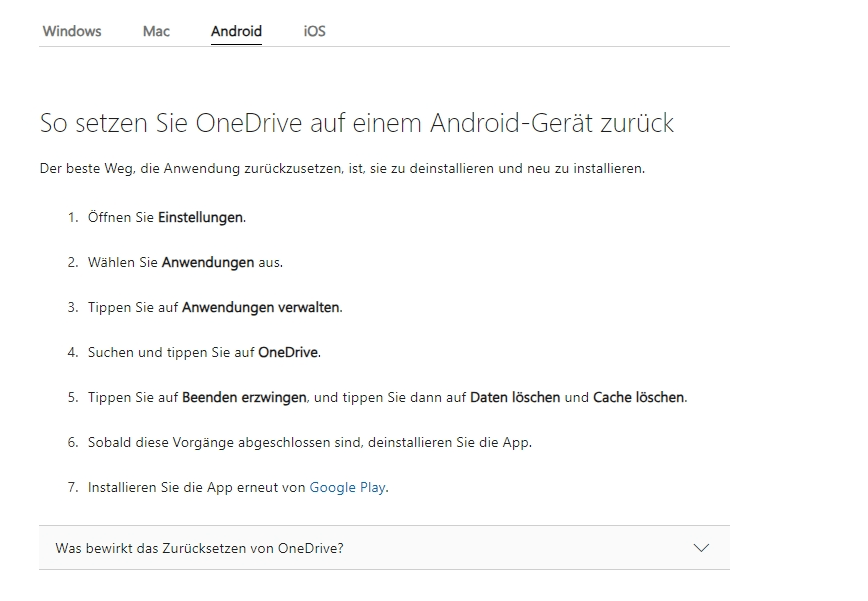Open the iOS tab
This screenshot has height=601, width=868.
coord(314,31)
